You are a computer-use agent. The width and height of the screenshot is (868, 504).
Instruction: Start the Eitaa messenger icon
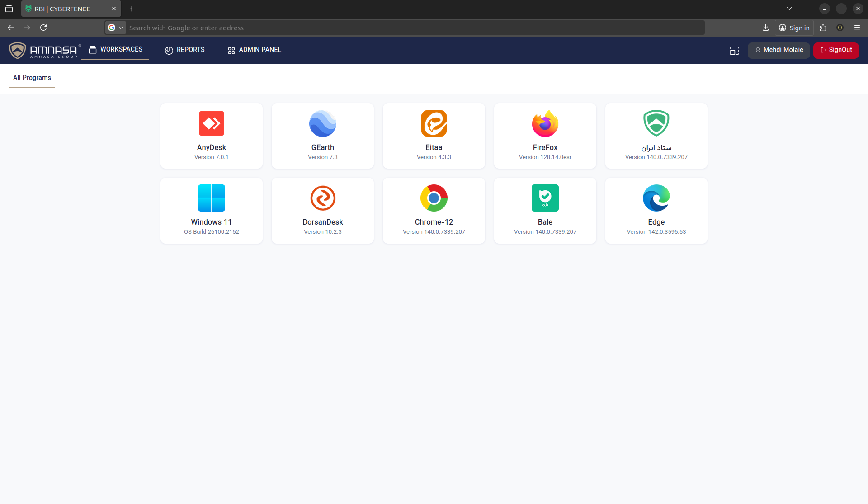coord(434,123)
